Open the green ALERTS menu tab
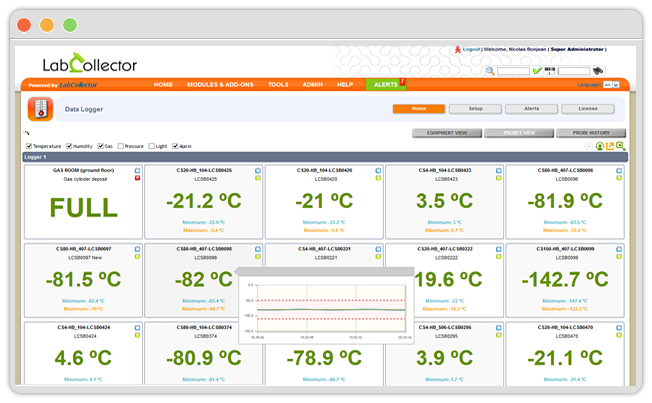The height and width of the screenshot is (403, 652). click(385, 84)
